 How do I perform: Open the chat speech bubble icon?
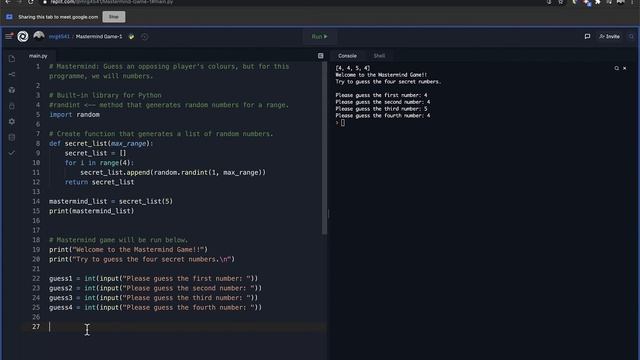click(587, 36)
